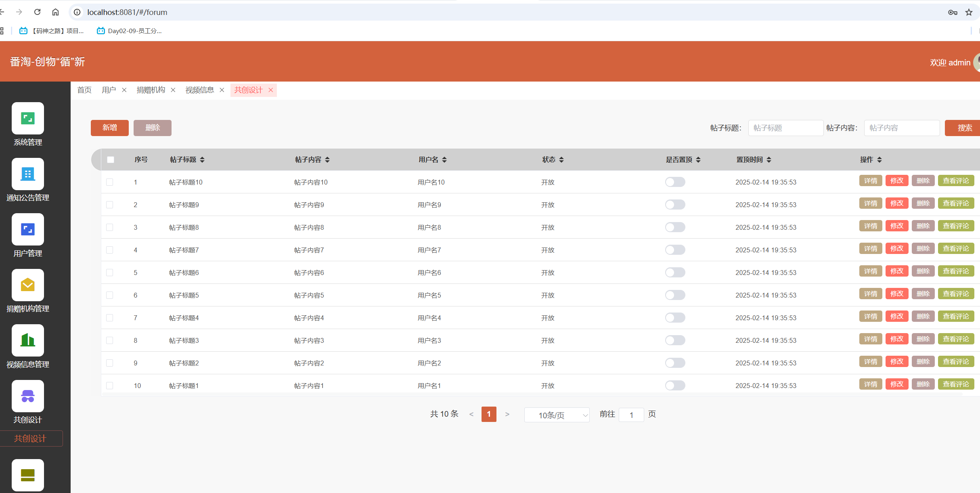Click the 帖子标题 search input field

click(x=785, y=128)
